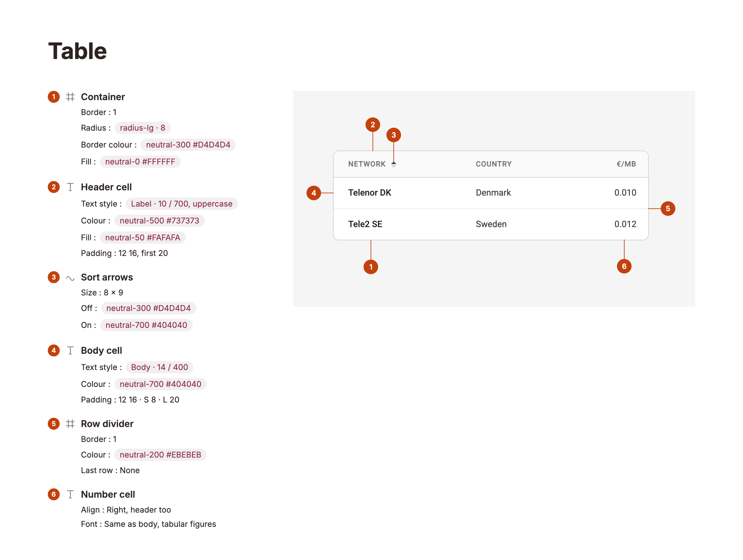Click the vector wave icon beside Sort arrows
The height and width of the screenshot is (560, 743).
click(70, 278)
